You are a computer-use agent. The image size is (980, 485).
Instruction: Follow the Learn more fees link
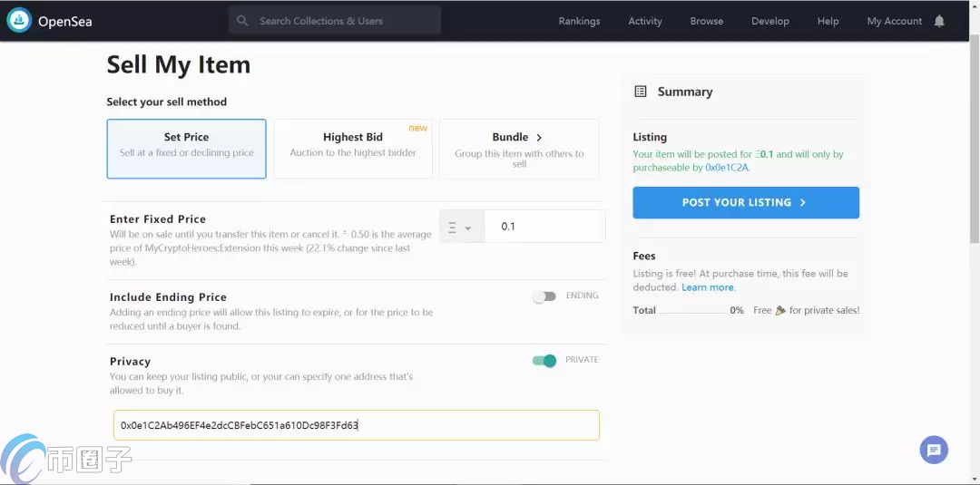pos(708,287)
